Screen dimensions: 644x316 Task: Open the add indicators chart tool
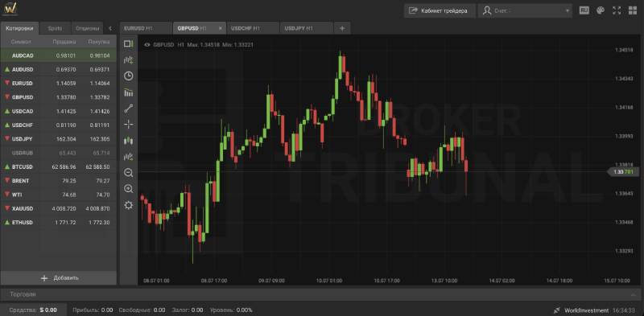pos(129,60)
